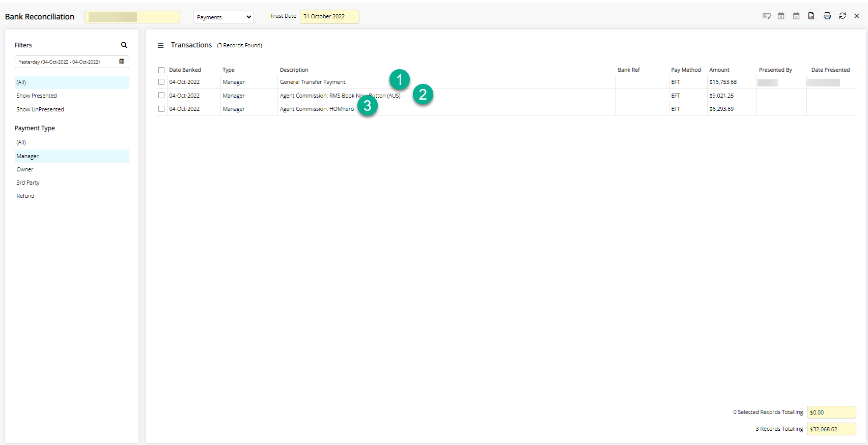Tick the General Transfer Payment row checkbox

pyautogui.click(x=161, y=82)
